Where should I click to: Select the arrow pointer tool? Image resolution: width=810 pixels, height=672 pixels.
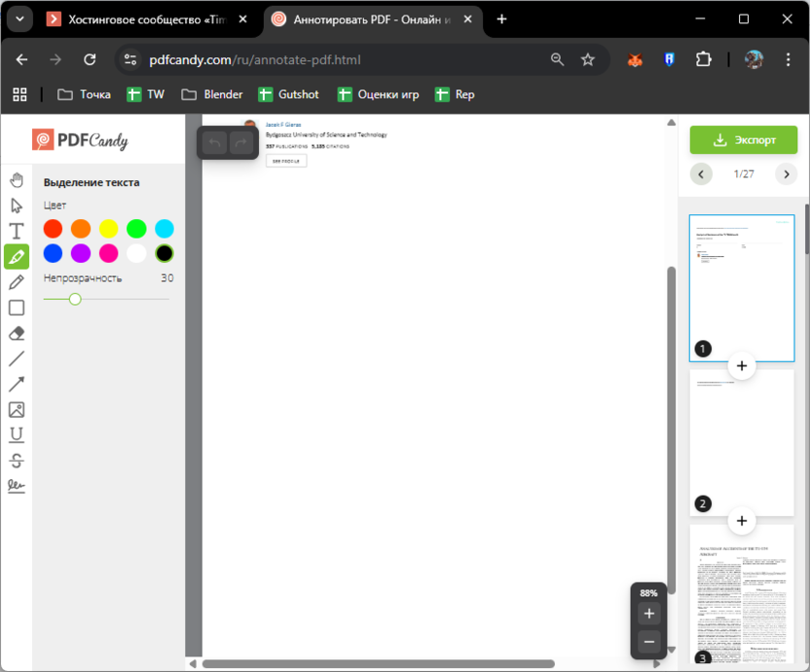click(17, 205)
